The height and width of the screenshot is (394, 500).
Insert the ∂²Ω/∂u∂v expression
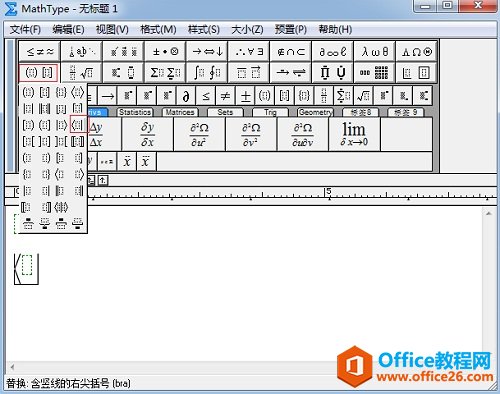[303, 134]
